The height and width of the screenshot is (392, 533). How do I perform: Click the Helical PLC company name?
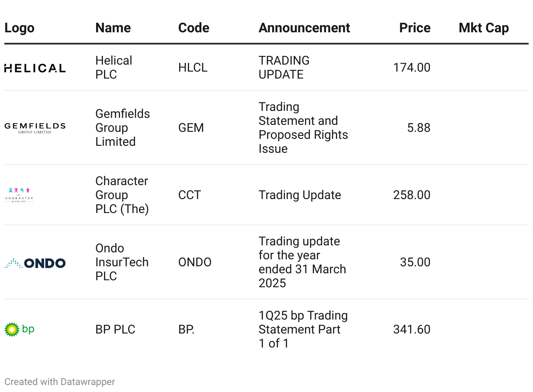(x=114, y=67)
